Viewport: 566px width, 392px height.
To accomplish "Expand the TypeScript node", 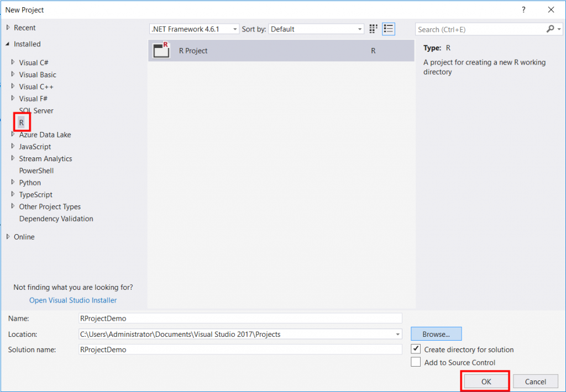I will click(13, 194).
